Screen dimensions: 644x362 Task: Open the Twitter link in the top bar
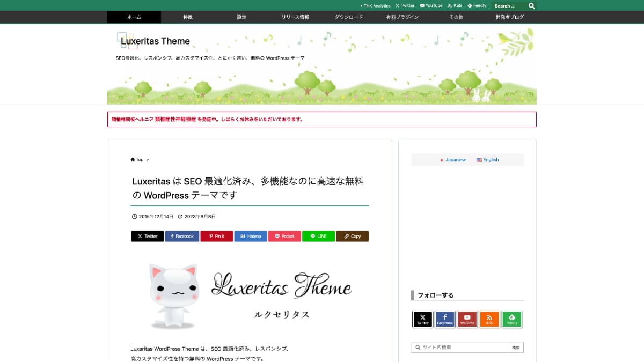[x=405, y=6]
